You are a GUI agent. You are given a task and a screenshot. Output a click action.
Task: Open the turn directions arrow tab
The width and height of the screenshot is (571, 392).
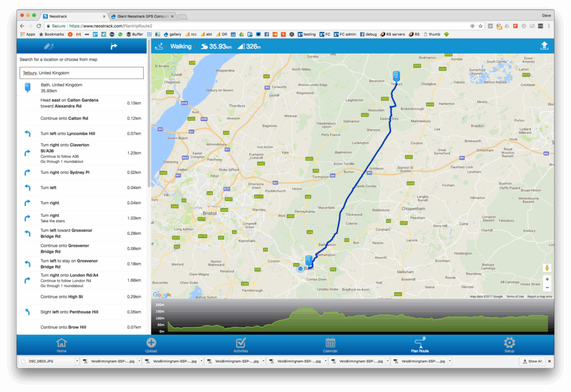(x=114, y=46)
